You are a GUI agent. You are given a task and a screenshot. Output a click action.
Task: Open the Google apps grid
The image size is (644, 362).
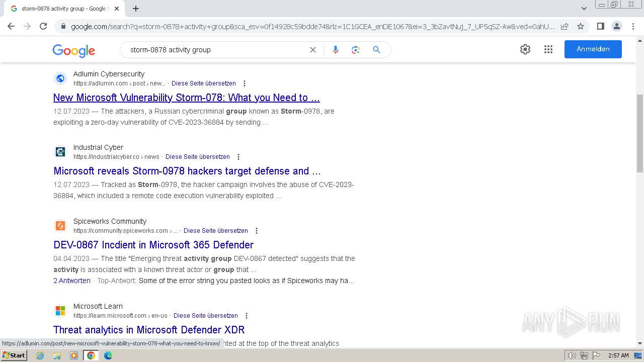(x=548, y=49)
